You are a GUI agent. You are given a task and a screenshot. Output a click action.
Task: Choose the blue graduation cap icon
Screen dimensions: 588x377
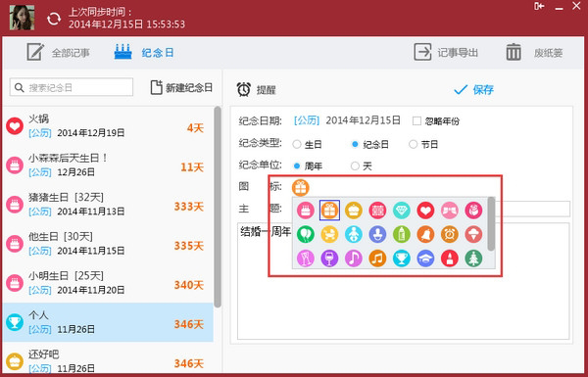point(425,259)
